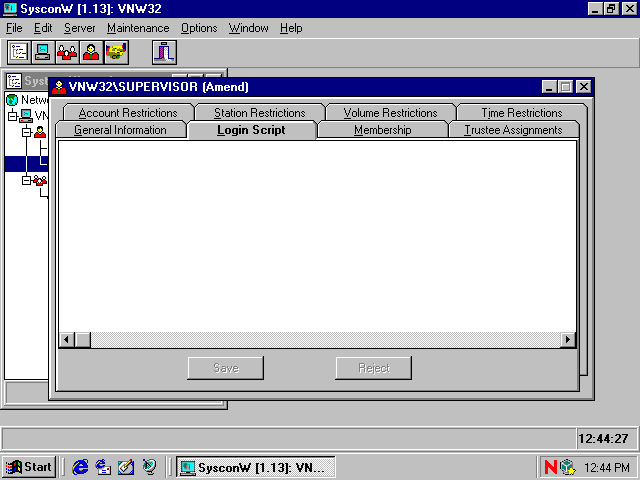Open the Edit menu
The height and width of the screenshot is (480, 640).
click(43, 28)
